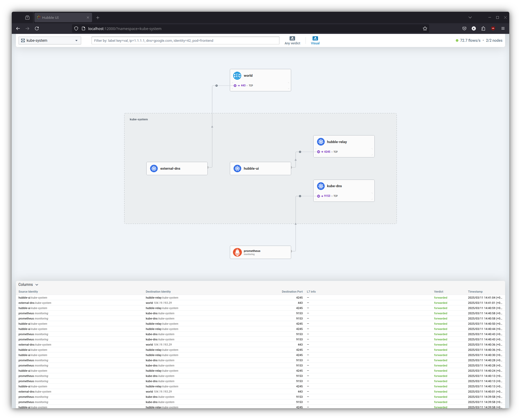Image resolution: width=521 pixels, height=420 pixels.
Task: Click the port 4245 TCP endpoint
Action: pyautogui.click(x=327, y=152)
